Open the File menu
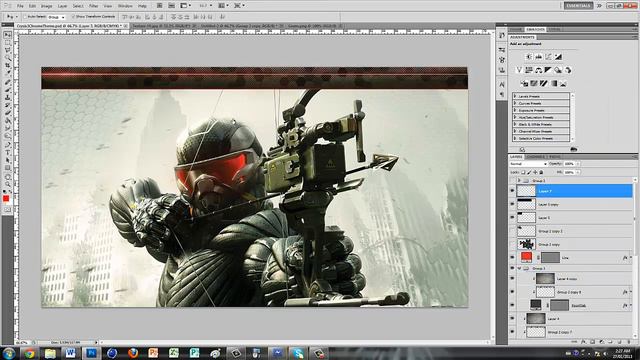The image size is (640, 360). click(x=20, y=6)
